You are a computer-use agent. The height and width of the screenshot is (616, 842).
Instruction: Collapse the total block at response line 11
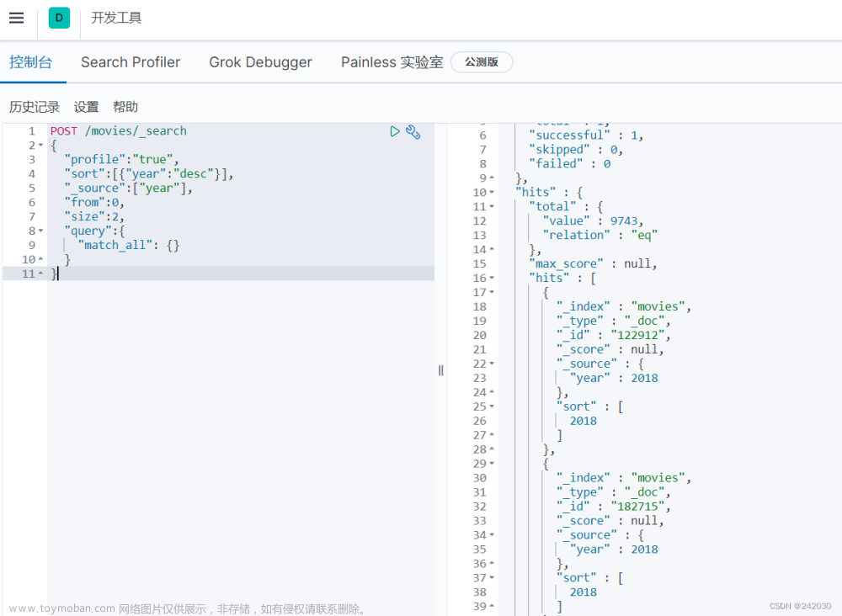492,206
